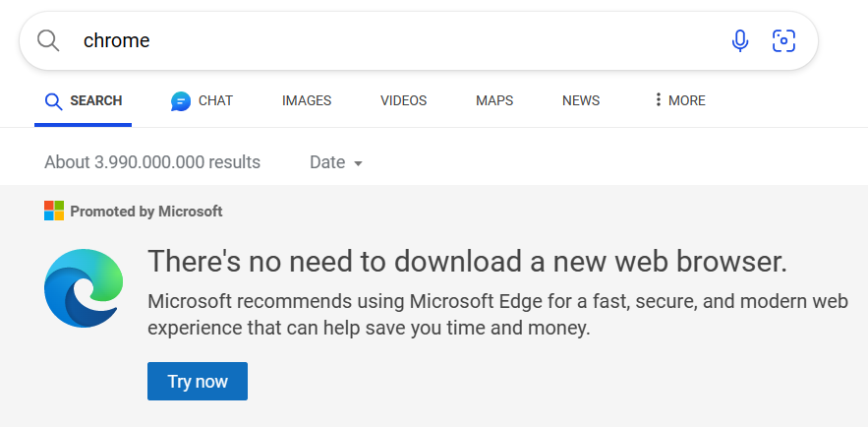The image size is (868, 427).
Task: Open the MAPS tab
Action: (x=494, y=100)
